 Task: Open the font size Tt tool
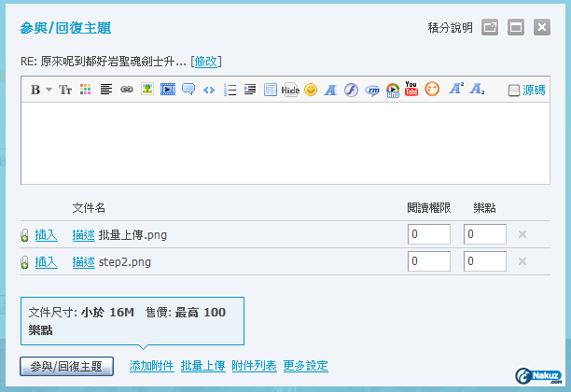click(65, 90)
